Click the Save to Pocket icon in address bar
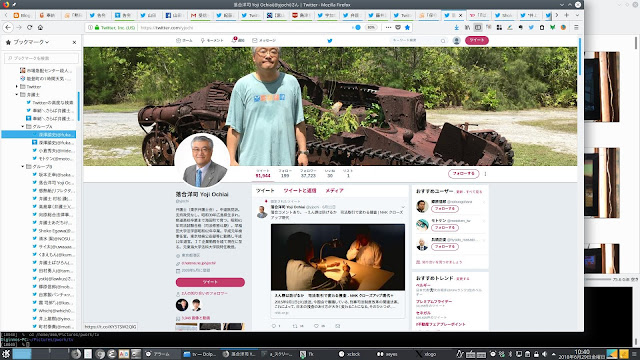Image resolution: width=640 pixels, height=360 pixels. (398, 27)
